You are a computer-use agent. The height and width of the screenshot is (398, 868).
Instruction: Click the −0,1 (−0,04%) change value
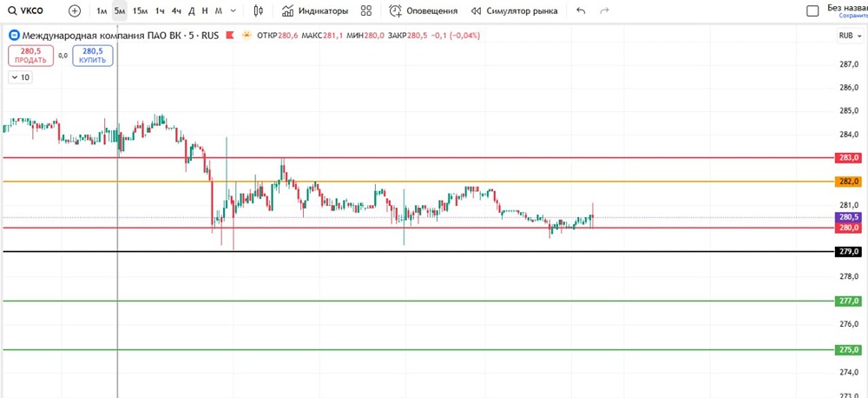point(457,36)
